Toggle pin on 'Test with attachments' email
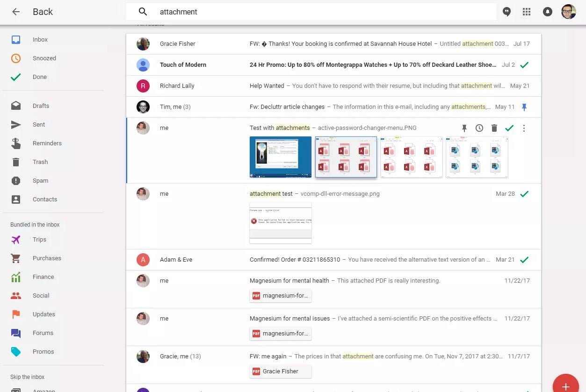Image resolution: width=586 pixels, height=392 pixels. point(464,128)
